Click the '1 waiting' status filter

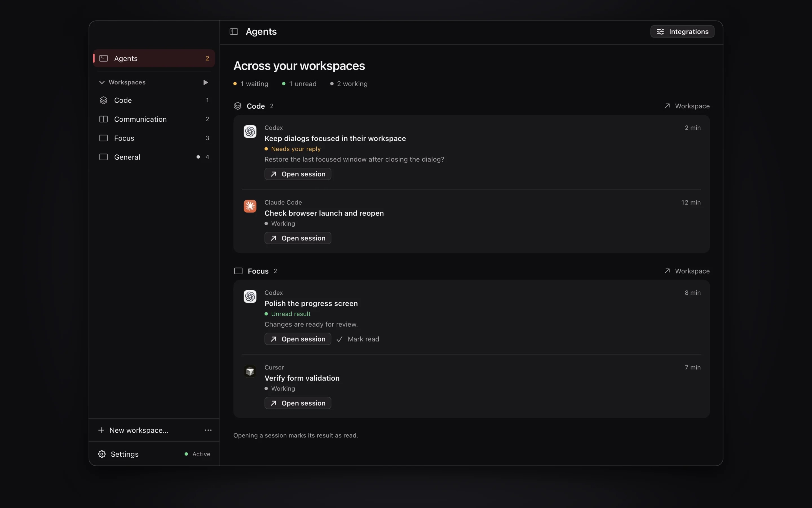[x=251, y=84]
